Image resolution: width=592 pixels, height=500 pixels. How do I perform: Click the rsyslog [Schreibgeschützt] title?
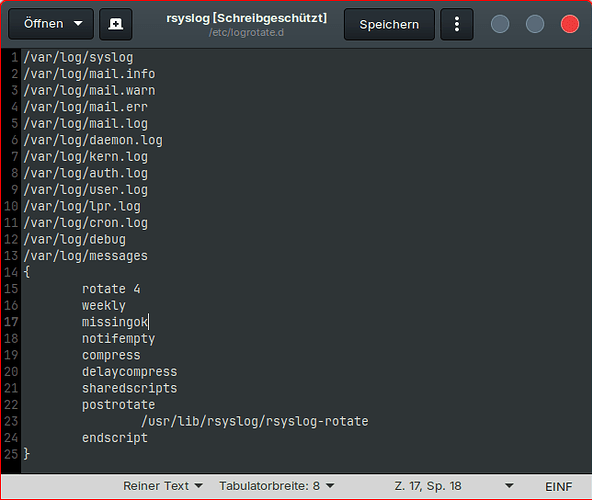247,18
